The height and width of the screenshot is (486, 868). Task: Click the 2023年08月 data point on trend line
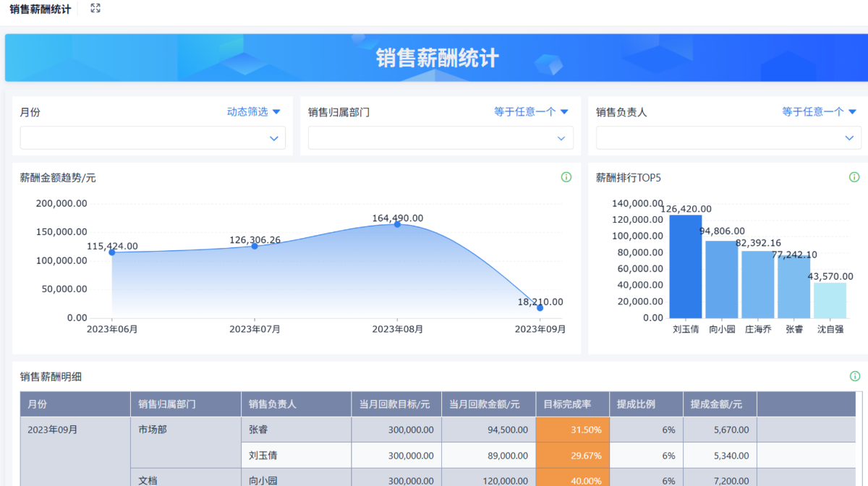397,224
